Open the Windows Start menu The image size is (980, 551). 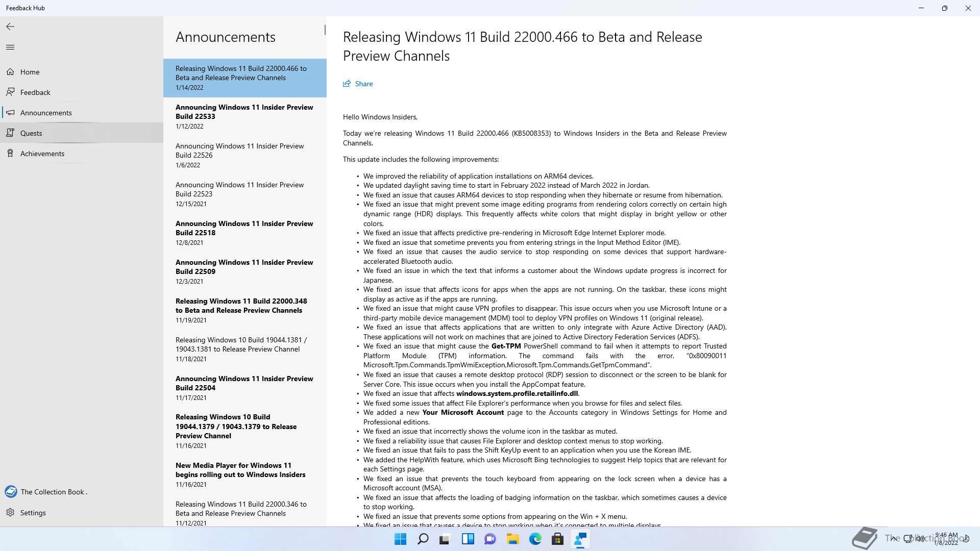401,539
